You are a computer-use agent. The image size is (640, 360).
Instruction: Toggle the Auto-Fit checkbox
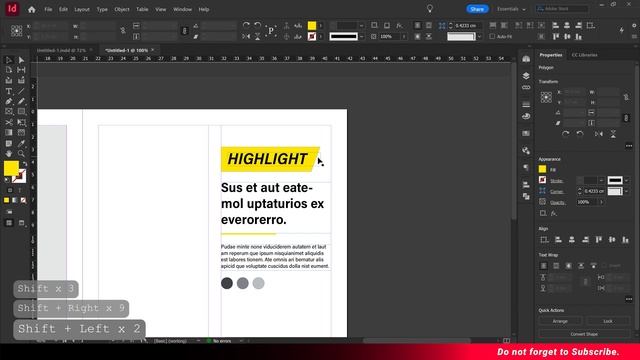point(492,36)
